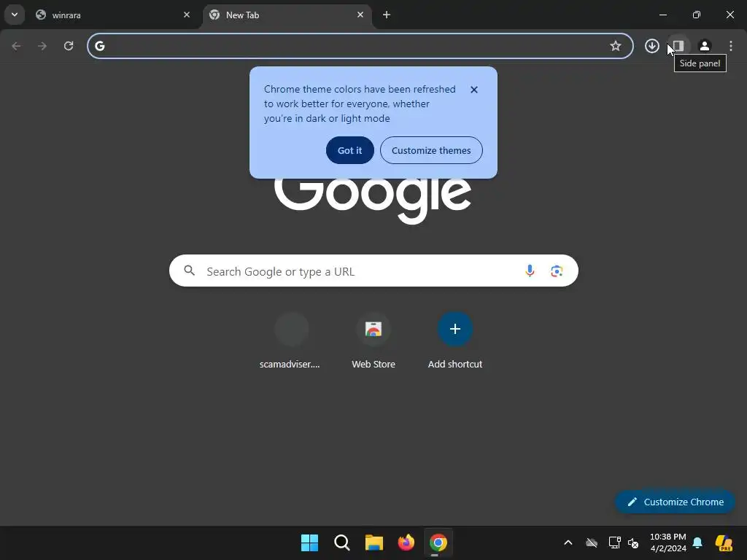This screenshot has height=560, width=747.
Task: Click the OneDrive cloud tray icon
Action: tap(592, 542)
